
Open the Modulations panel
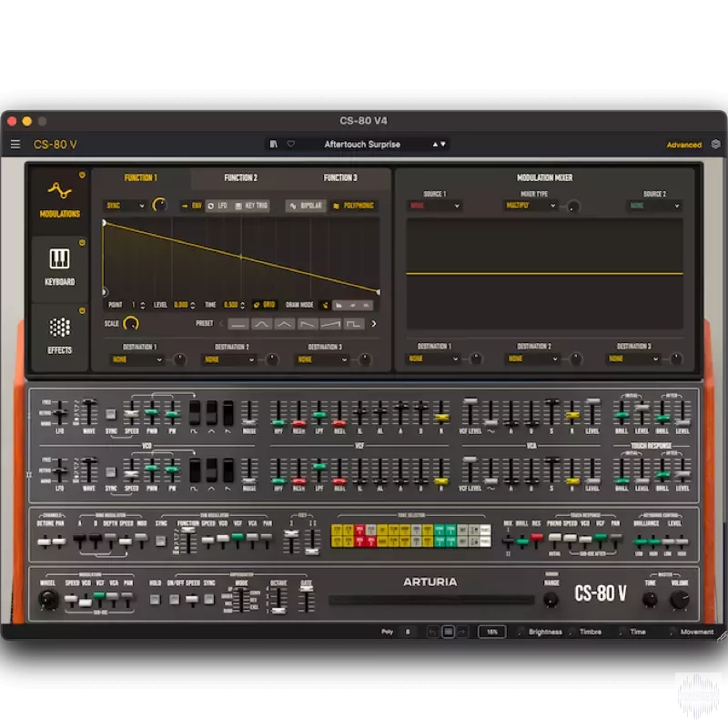pyautogui.click(x=60, y=200)
